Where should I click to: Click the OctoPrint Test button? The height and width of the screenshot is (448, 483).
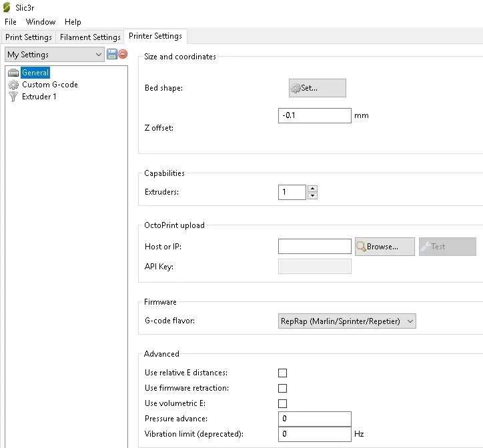(448, 247)
